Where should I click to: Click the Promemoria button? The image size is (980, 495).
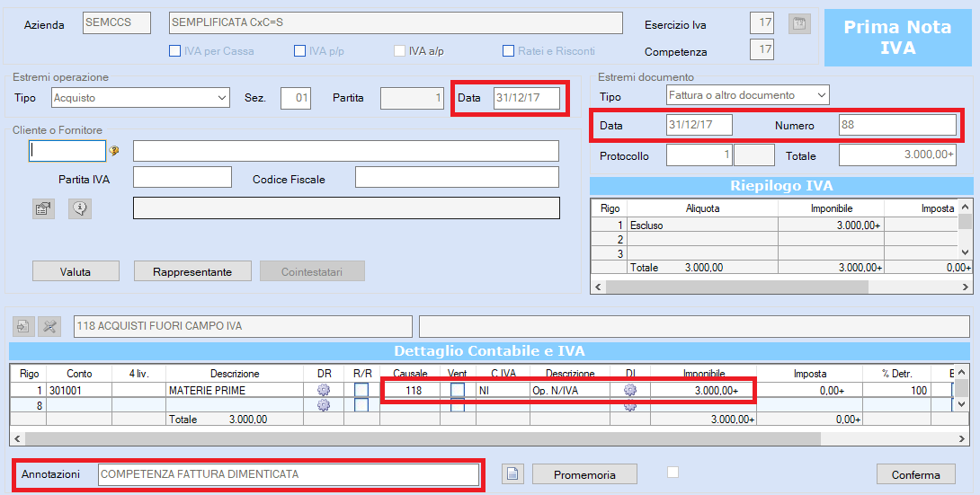(x=584, y=474)
